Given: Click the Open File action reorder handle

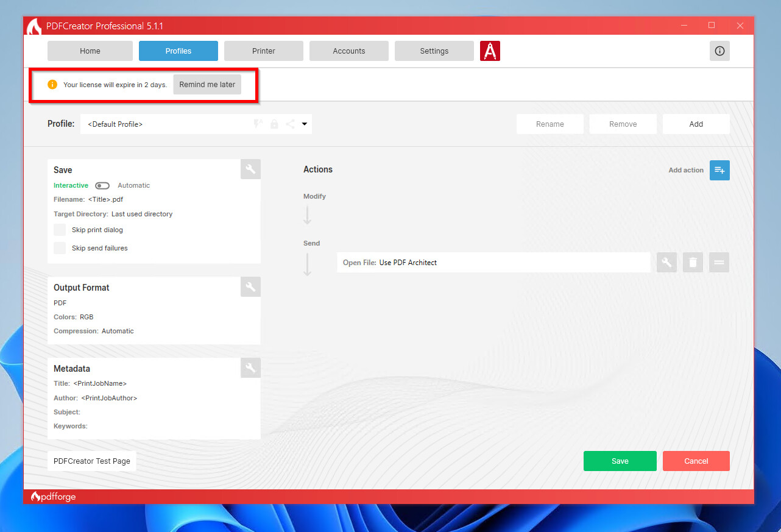Looking at the screenshot, I should point(719,263).
